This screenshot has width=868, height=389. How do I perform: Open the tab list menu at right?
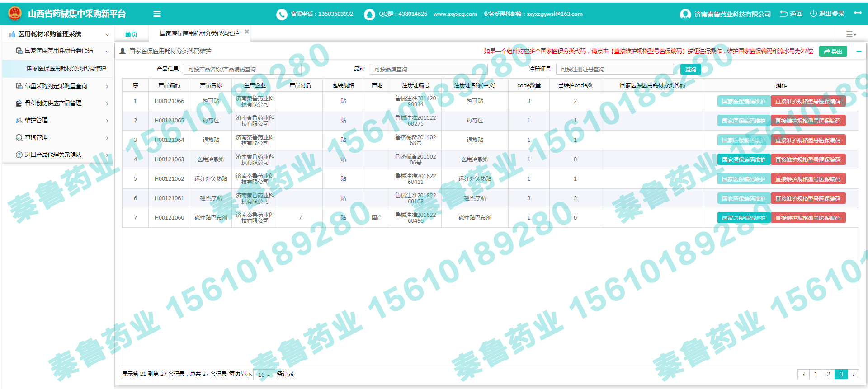pyautogui.click(x=851, y=34)
